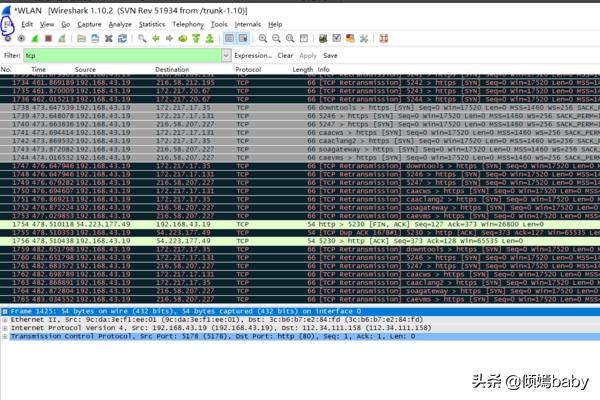The width and height of the screenshot is (600, 400).
Task: Open capture options icon
Action: pos(21,38)
